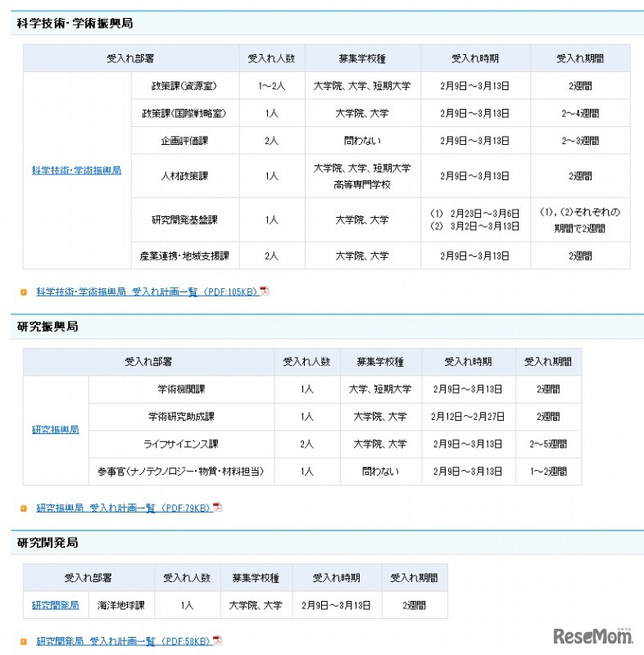Open PDF icon beside 科学技術・学術振興局 受入れ計画一覧
The image size is (644, 655).
point(265,291)
